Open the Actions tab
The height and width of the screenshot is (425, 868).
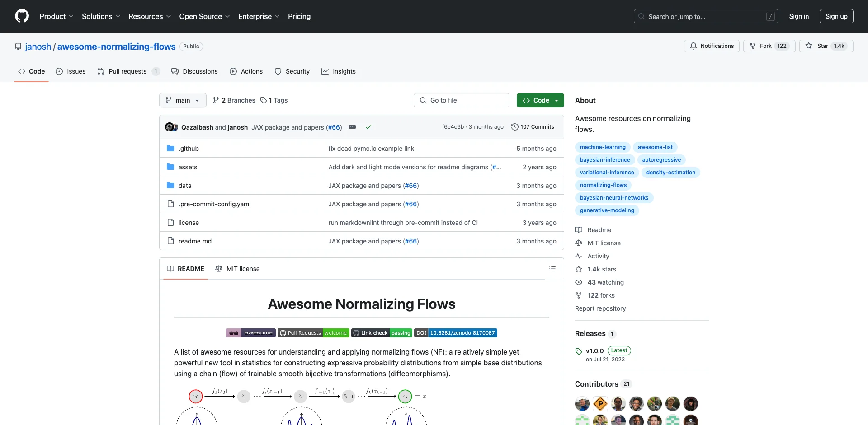[246, 71]
